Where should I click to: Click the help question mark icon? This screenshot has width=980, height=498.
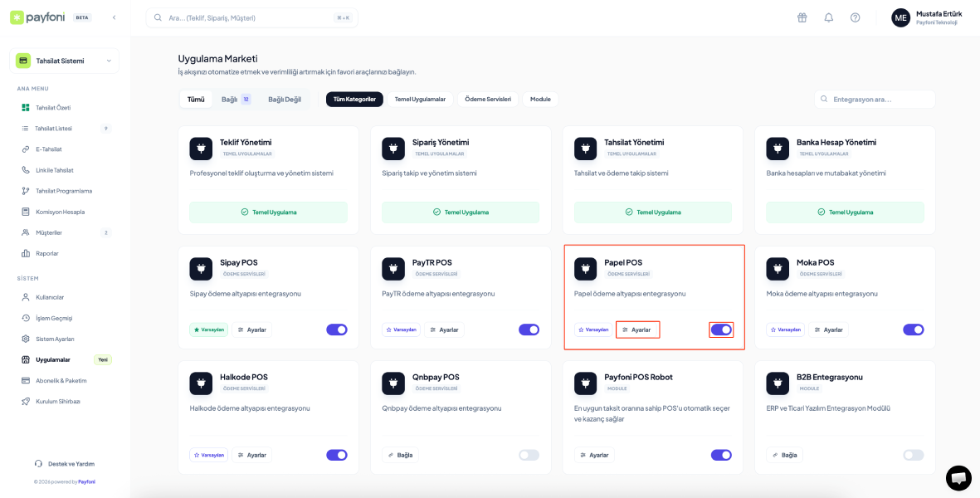point(855,17)
